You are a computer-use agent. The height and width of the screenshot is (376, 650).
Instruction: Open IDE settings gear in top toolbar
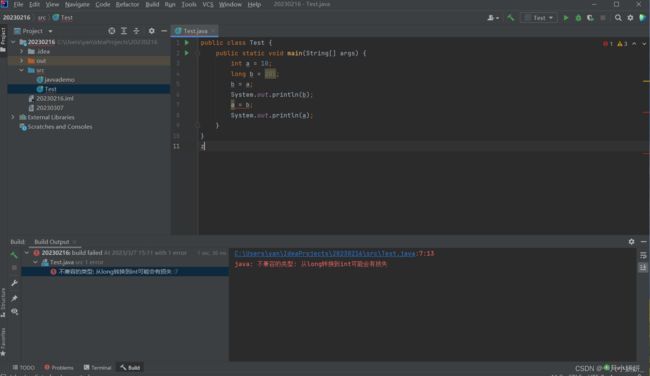[631, 18]
